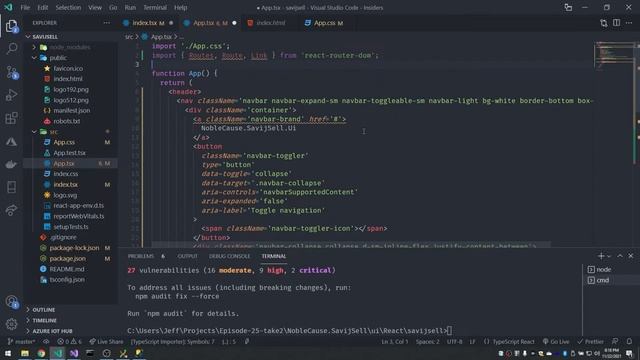Click the feedback icon in status bar
The image size is (640, 360).
pyautogui.click(x=615, y=341)
